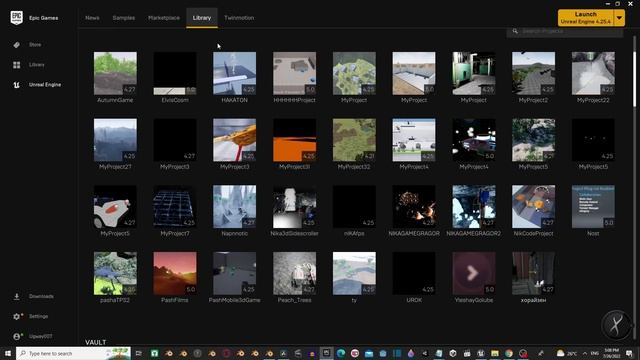Open Microsoft Edge from the taskbar

(x=341, y=353)
